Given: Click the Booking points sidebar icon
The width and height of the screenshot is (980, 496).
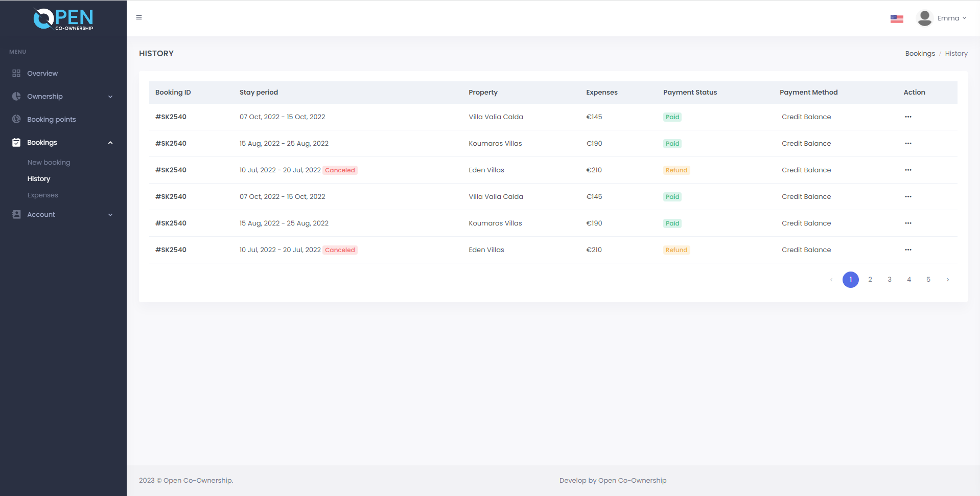Looking at the screenshot, I should 16,119.
